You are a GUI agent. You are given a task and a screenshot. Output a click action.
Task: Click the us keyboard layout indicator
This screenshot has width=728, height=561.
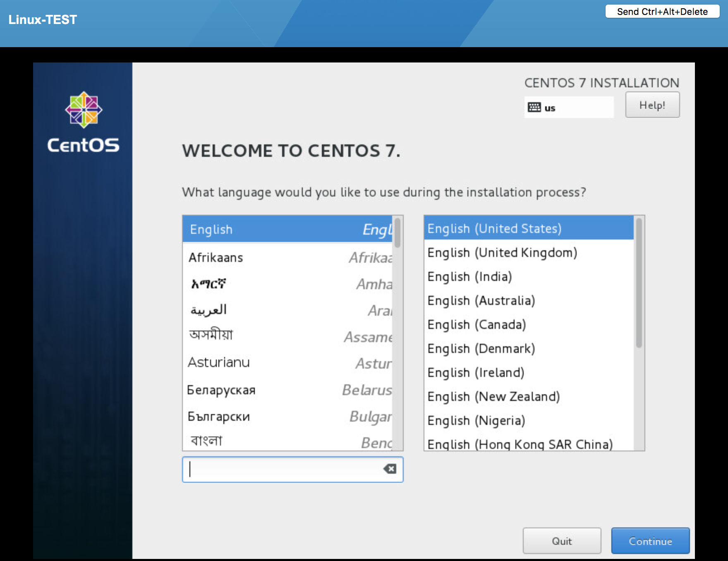[x=569, y=108]
